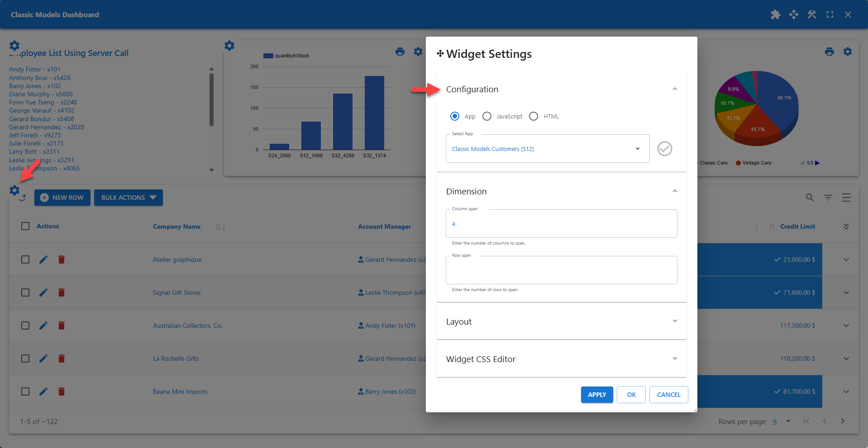Print the quantityInStock bar chart widget
Screen dimensions: 868x448
(400, 52)
